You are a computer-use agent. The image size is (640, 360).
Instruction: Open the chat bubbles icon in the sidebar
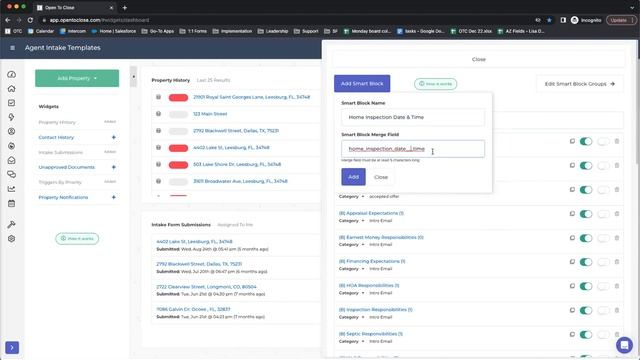[x=11, y=175]
